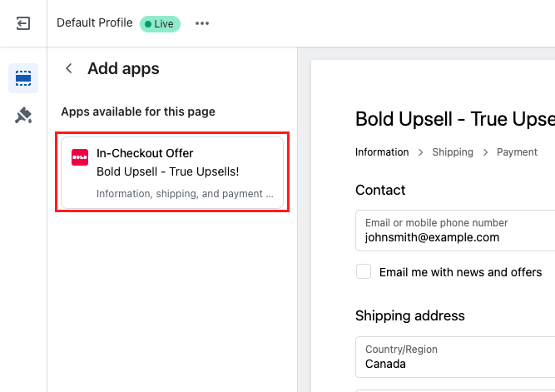Go back using the Add apps arrow

(69, 68)
